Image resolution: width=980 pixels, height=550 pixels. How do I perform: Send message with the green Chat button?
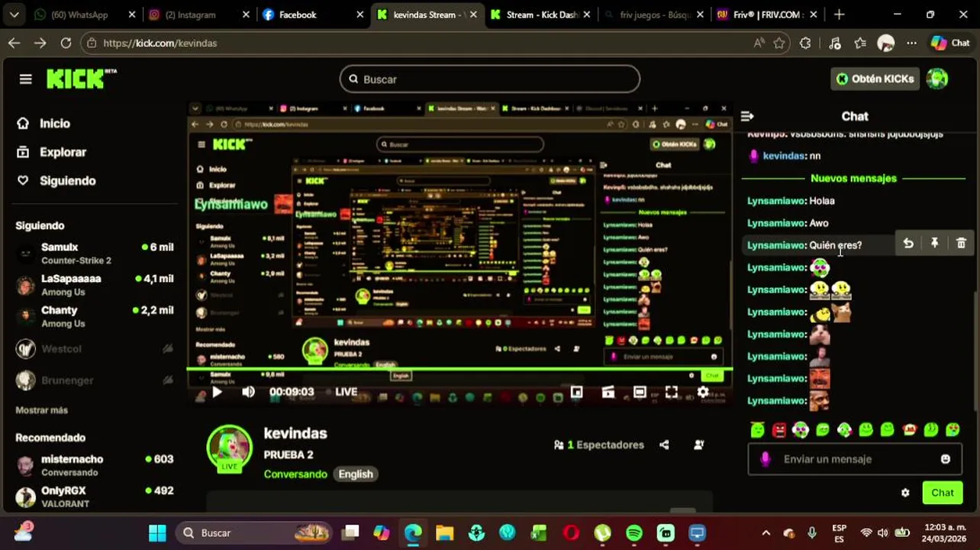(x=942, y=493)
